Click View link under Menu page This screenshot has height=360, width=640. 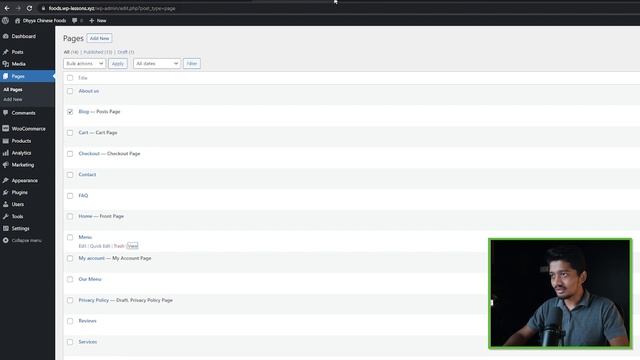pyautogui.click(x=133, y=246)
